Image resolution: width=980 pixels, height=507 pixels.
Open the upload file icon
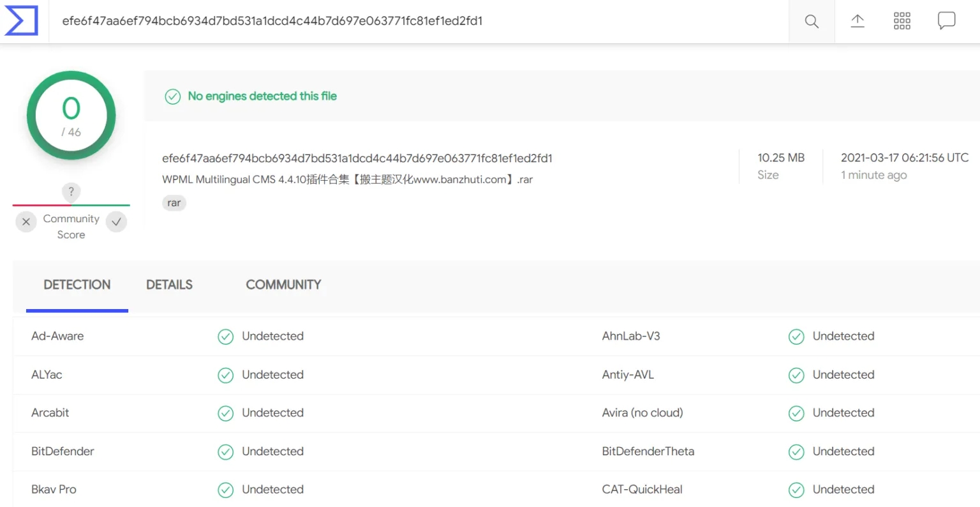[x=857, y=21]
